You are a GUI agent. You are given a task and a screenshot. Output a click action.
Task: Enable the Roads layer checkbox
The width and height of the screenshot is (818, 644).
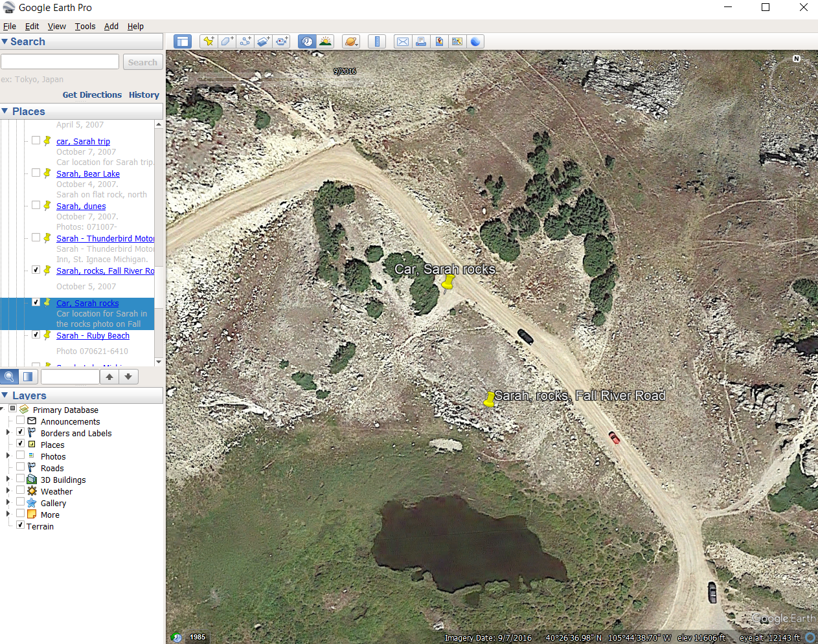tap(21, 467)
